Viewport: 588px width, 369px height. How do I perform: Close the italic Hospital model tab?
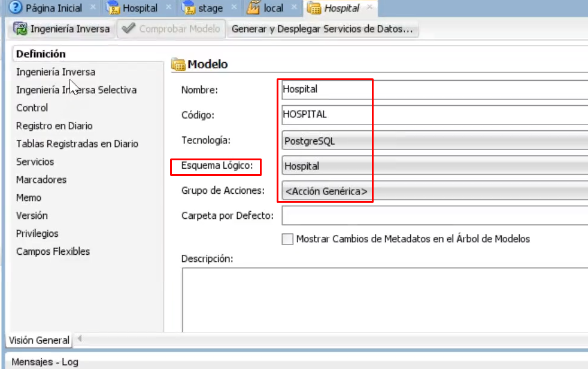tap(370, 7)
